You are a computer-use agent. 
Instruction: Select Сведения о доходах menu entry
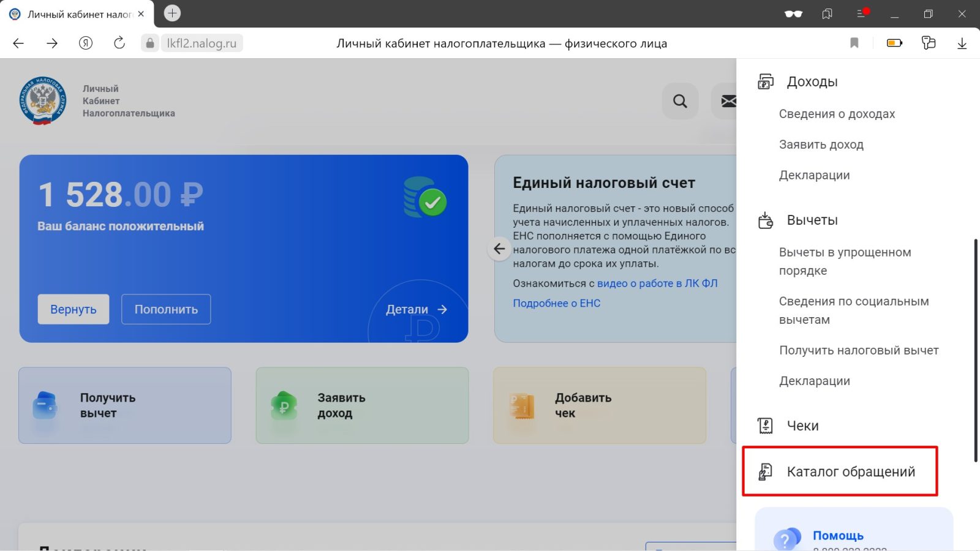pyautogui.click(x=837, y=114)
